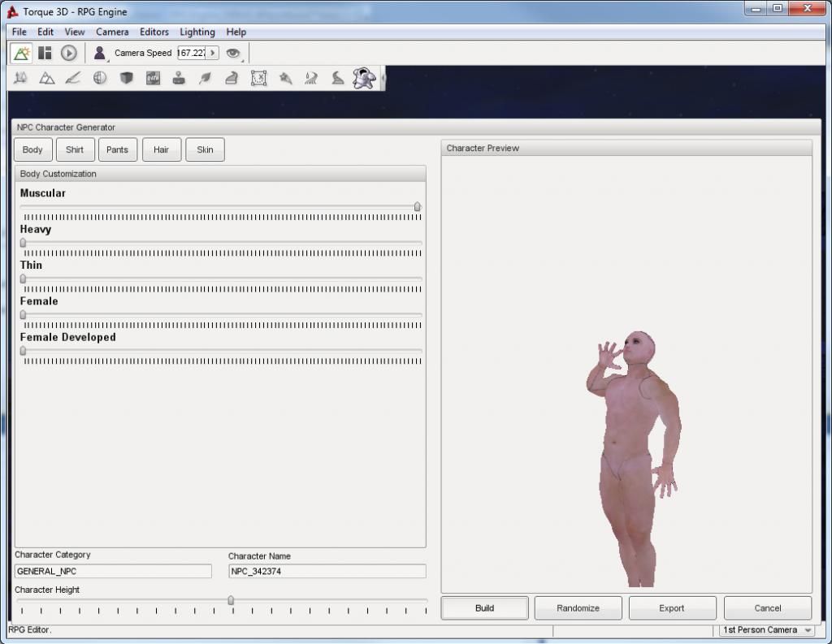The width and height of the screenshot is (832, 644).
Task: Open the World Editor icon
Action: (x=22, y=53)
